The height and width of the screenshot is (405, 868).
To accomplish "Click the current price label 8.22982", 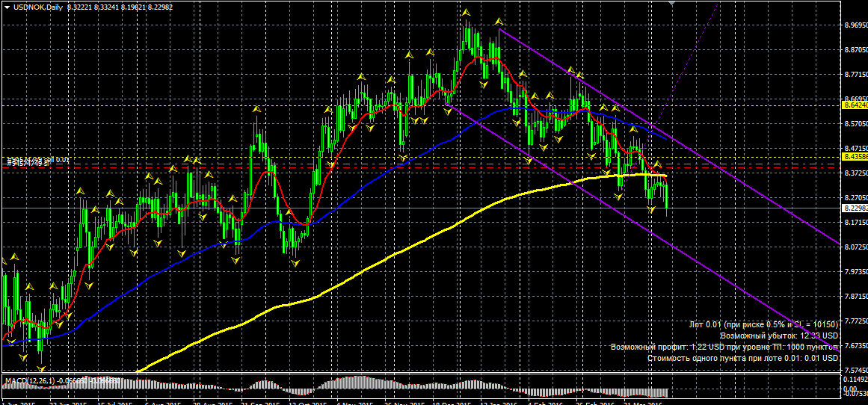I will pyautogui.click(x=855, y=208).
